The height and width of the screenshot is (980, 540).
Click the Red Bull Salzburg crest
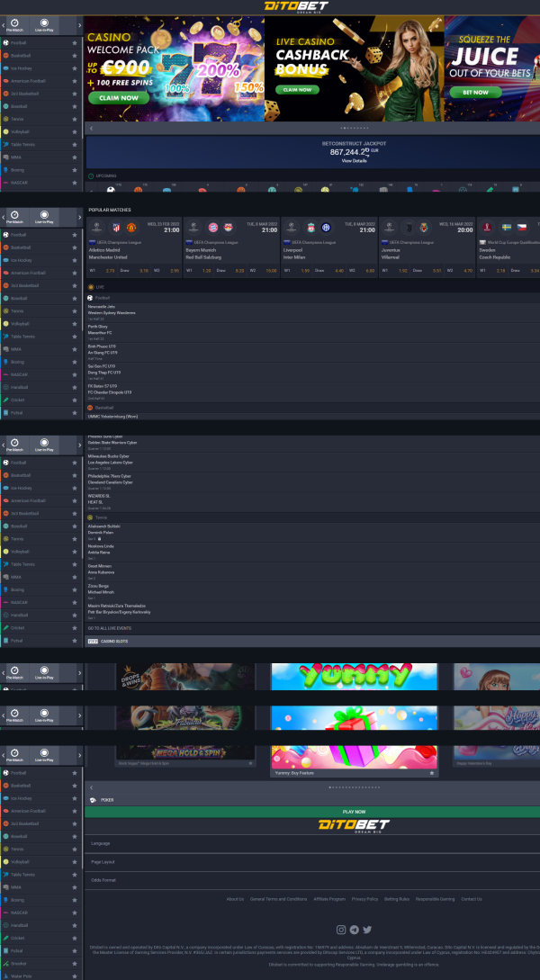tap(228, 228)
